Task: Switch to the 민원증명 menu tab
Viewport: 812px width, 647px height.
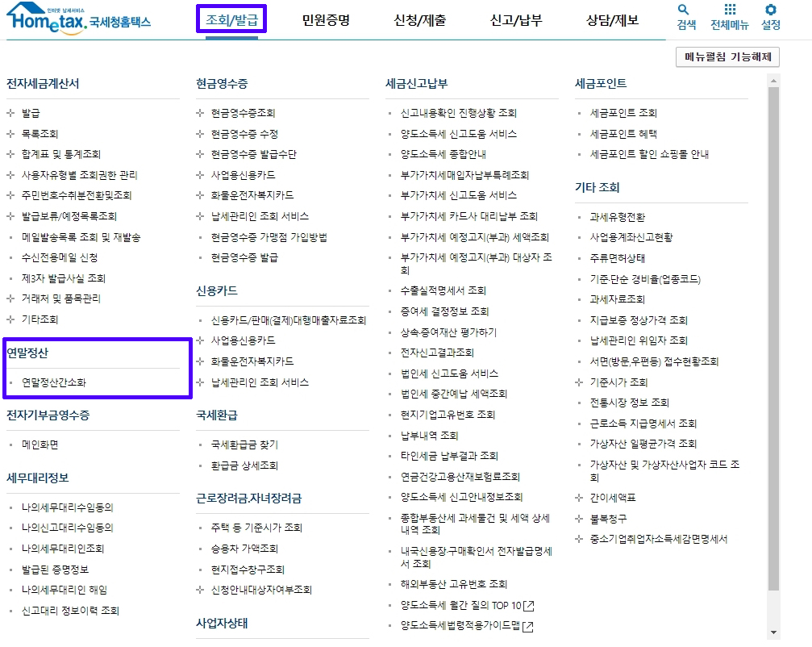Action: [x=327, y=20]
